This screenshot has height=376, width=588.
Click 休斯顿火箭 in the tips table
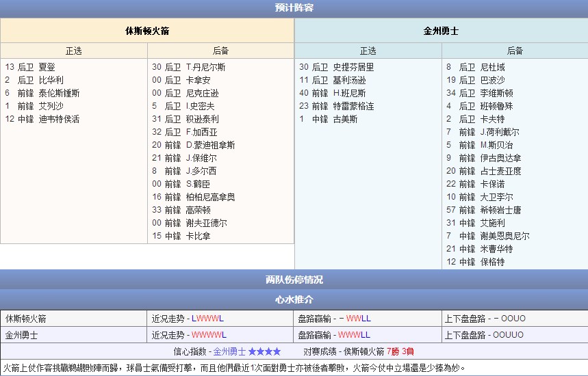click(x=25, y=319)
